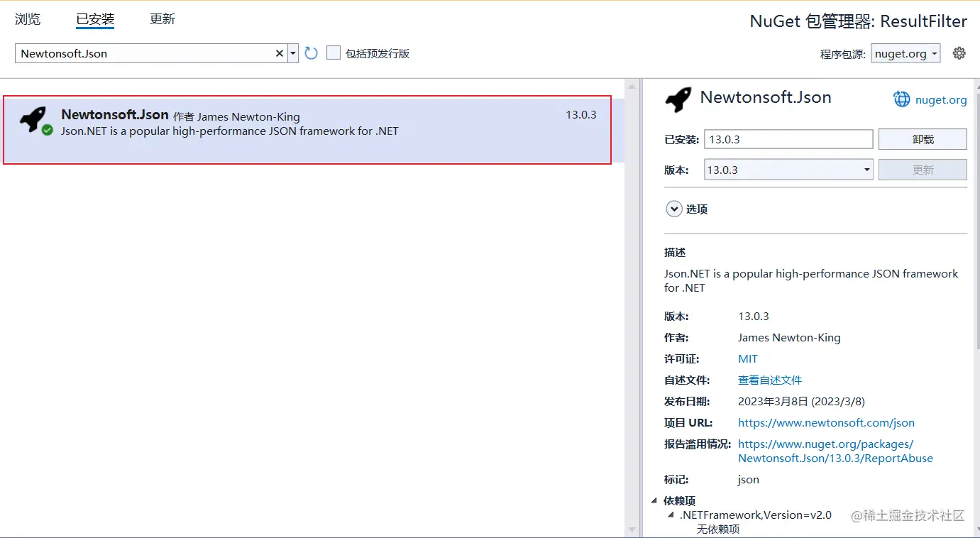980x538 pixels.
Task: Collapse the 依赖项 dependencies node
Action: (655, 501)
